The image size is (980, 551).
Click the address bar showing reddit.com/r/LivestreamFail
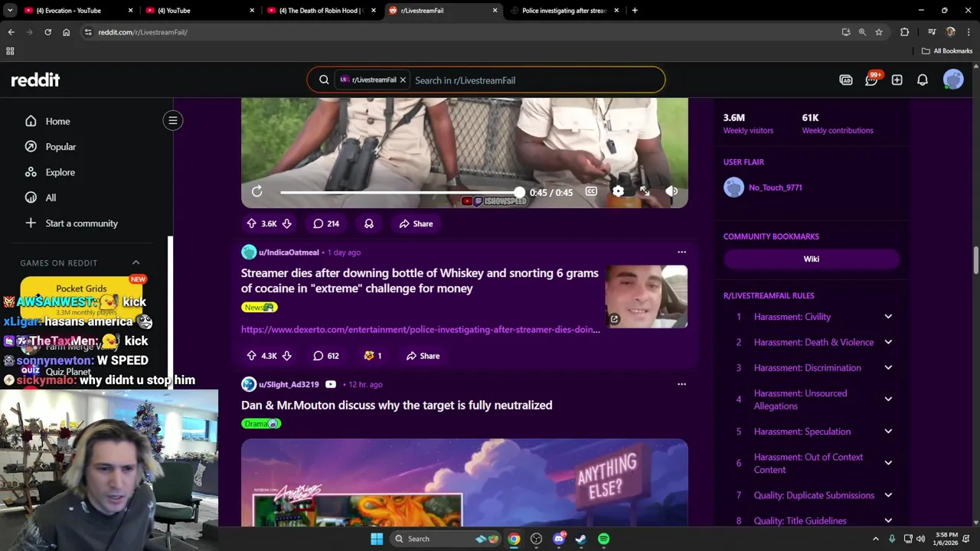tap(459, 32)
